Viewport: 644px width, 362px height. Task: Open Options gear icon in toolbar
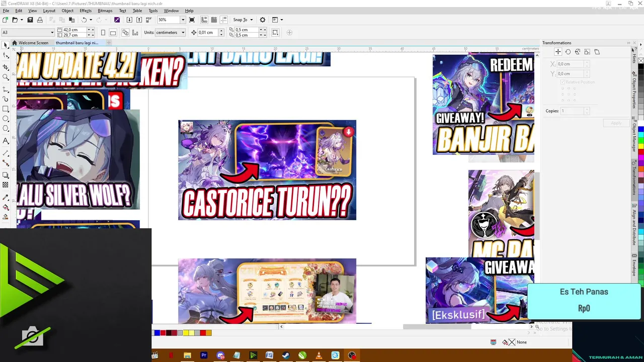(x=262, y=20)
